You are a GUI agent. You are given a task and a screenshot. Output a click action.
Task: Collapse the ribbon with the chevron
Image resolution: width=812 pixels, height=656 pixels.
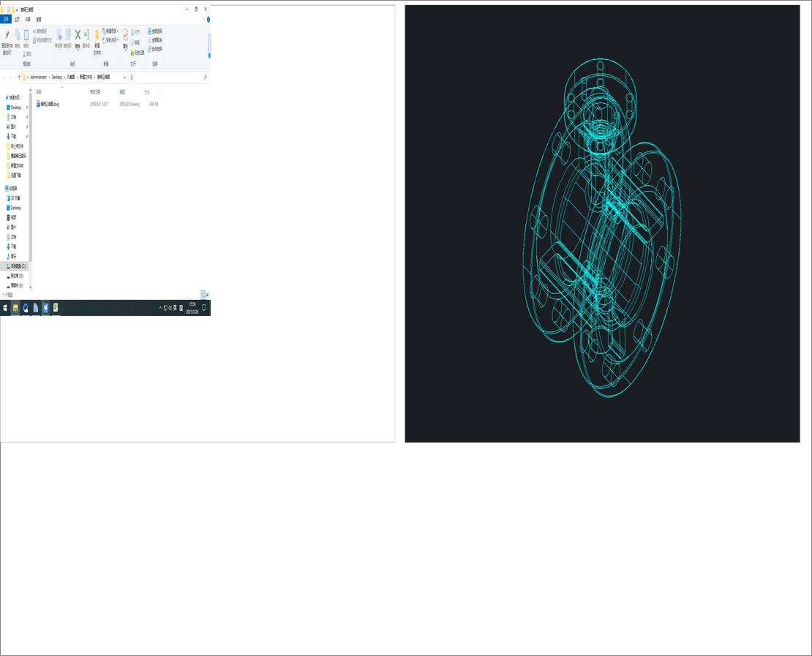tap(204, 20)
